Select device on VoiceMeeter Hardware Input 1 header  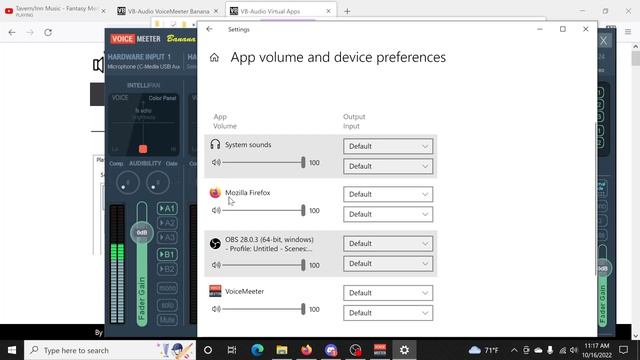coord(144,67)
